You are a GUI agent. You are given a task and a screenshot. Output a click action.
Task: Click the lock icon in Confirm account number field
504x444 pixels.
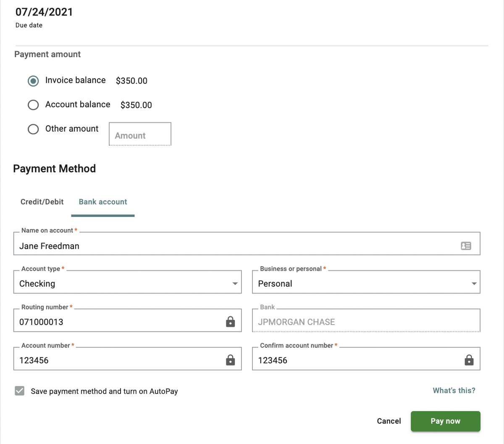(x=469, y=360)
